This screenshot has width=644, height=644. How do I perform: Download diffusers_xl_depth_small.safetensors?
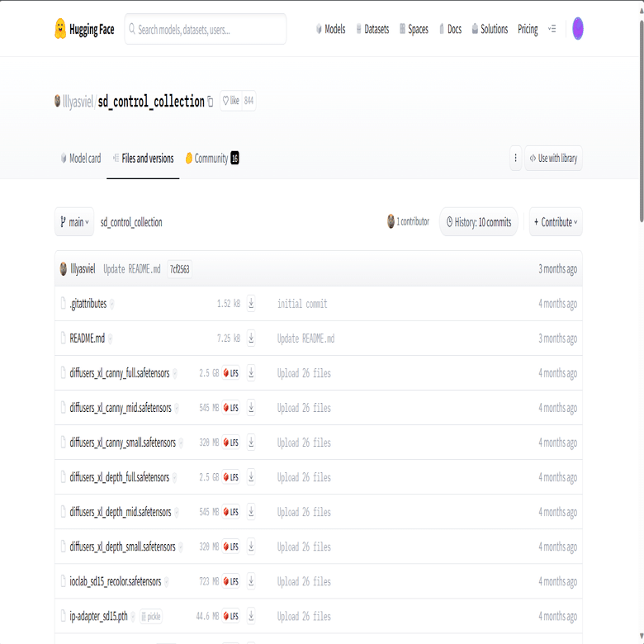click(251, 547)
